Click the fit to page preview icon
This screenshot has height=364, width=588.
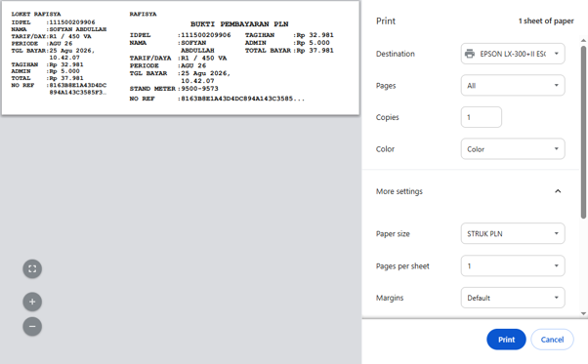pos(32,269)
